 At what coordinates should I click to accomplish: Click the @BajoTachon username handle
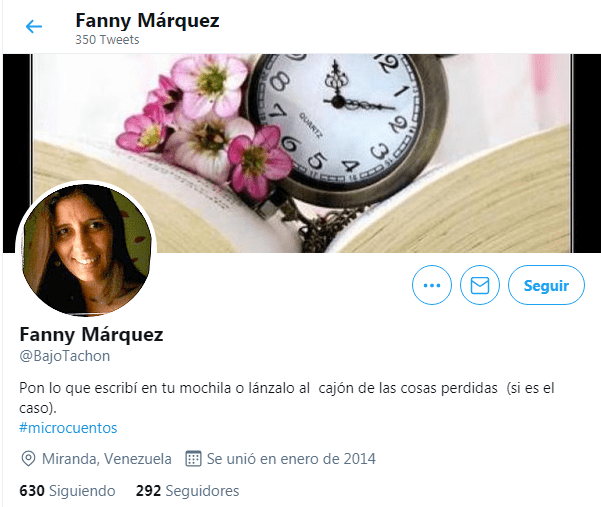[65, 356]
